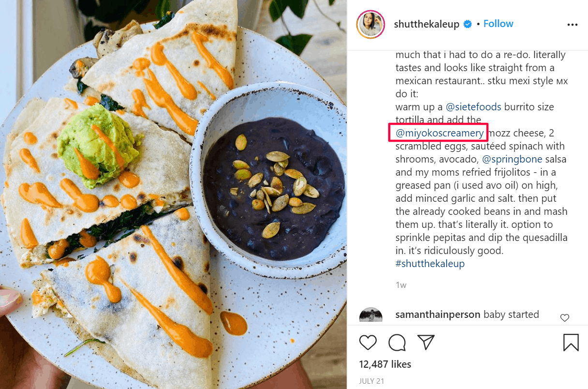
Task: Open comments via speech bubble icon
Action: click(397, 343)
